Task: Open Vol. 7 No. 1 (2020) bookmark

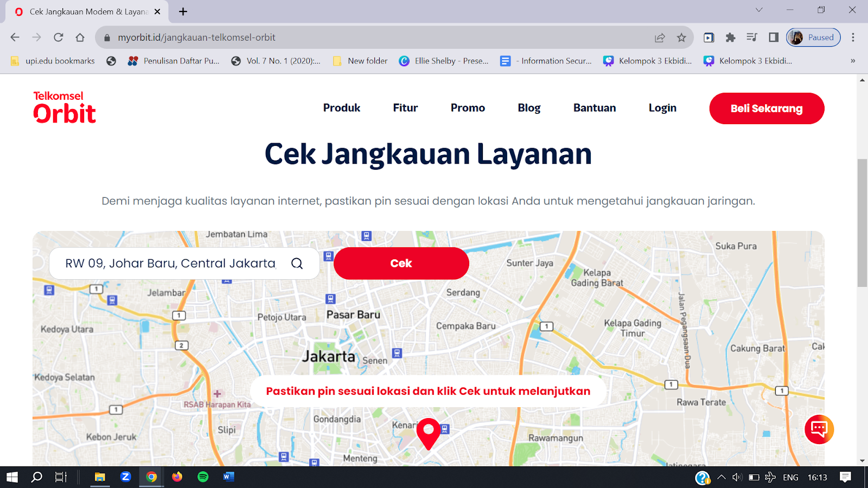Action: pyautogui.click(x=276, y=61)
